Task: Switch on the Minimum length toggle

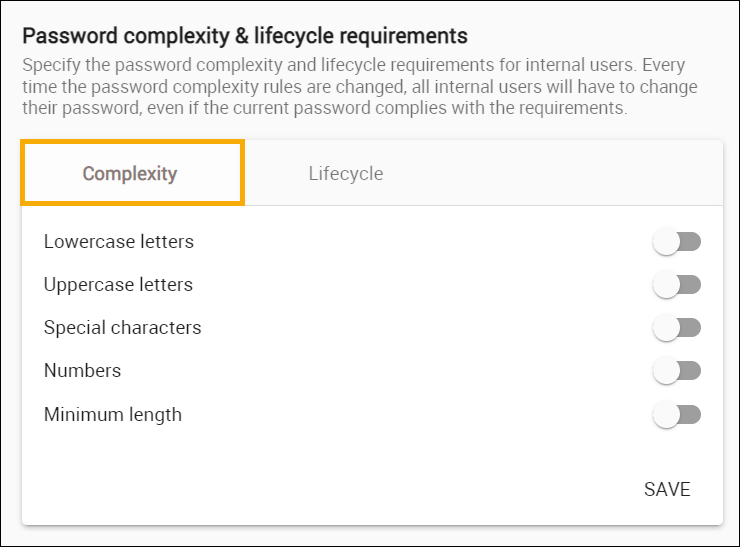Action: [677, 414]
